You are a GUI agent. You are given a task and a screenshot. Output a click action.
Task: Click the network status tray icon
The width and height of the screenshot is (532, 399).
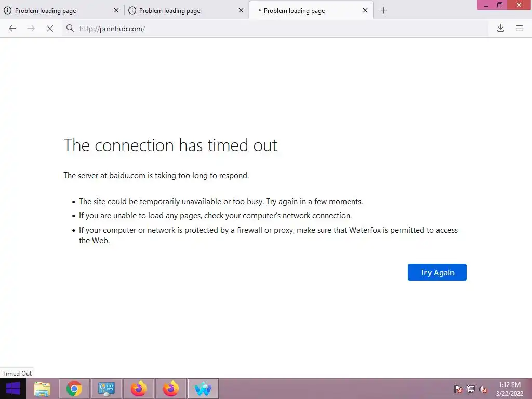471,389
